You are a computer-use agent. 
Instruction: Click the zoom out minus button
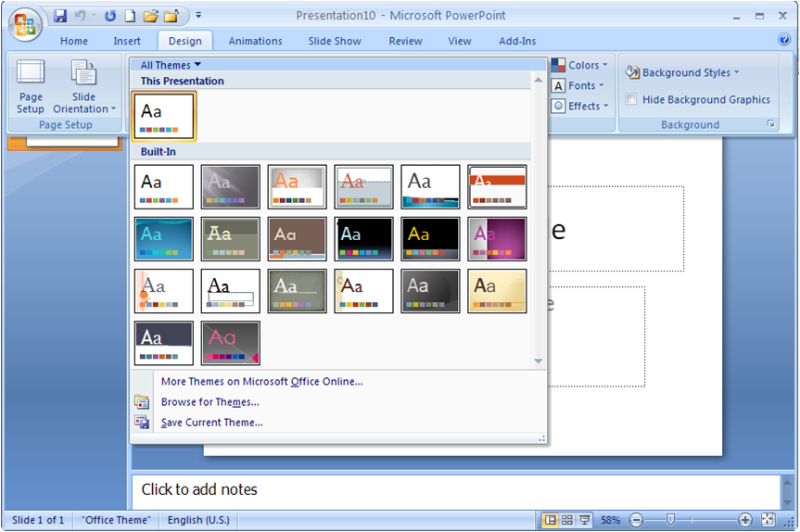tap(636, 520)
